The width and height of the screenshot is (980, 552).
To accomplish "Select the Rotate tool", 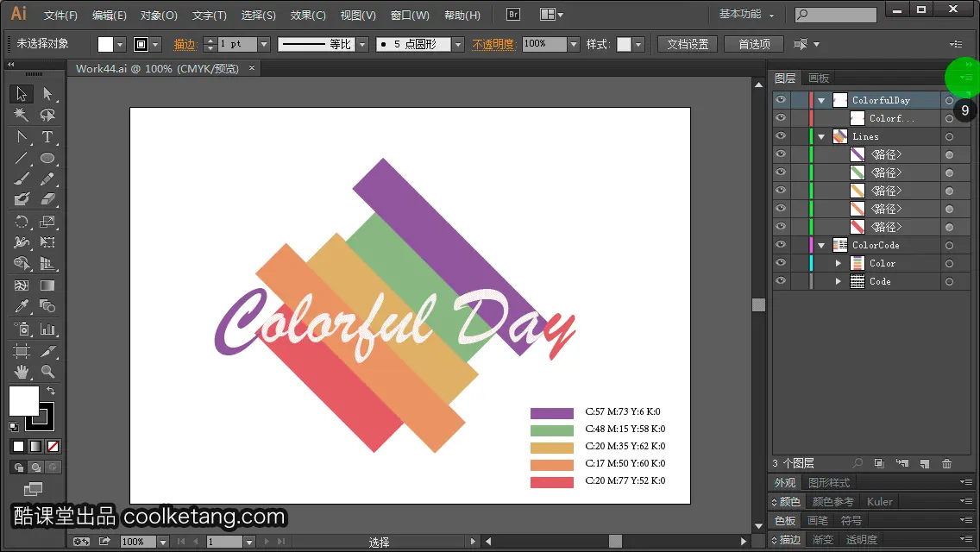I will click(22, 222).
